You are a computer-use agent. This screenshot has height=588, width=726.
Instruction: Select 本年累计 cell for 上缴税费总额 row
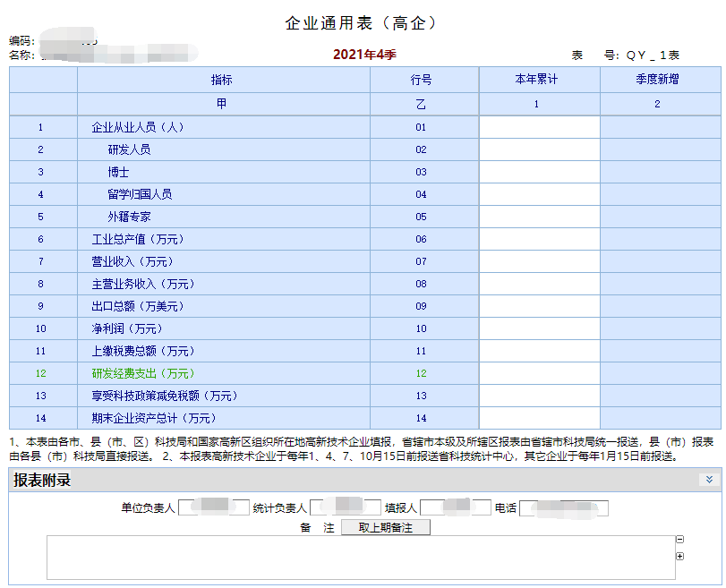tap(540, 351)
